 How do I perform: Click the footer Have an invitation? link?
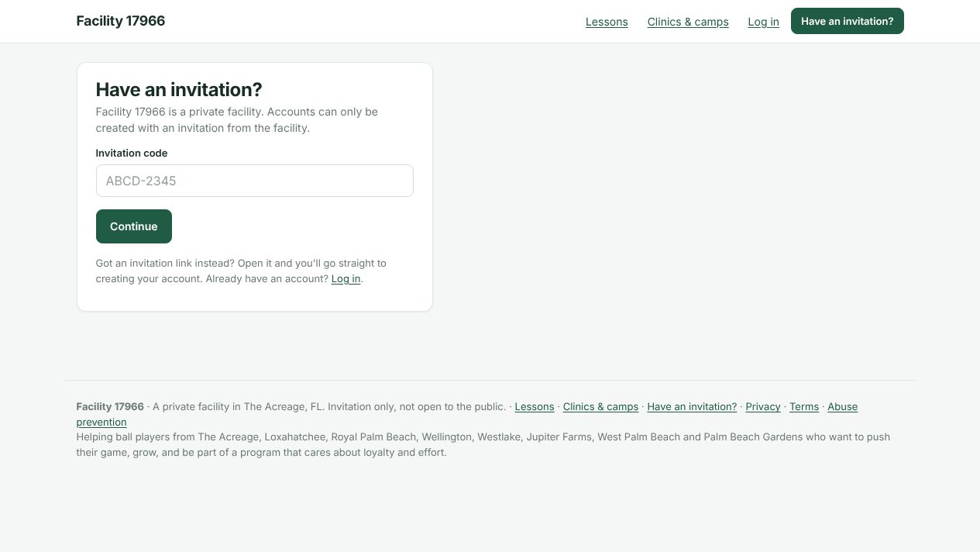click(692, 406)
